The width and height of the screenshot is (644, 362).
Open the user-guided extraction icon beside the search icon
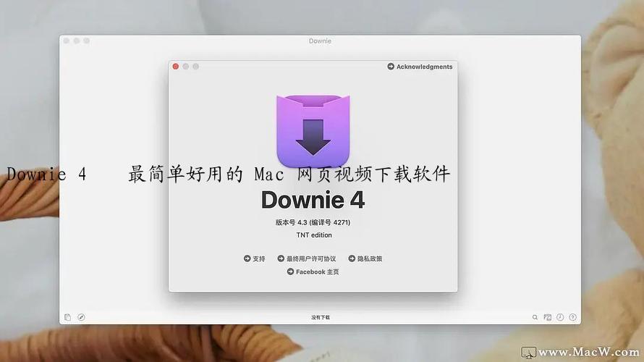pos(548,317)
